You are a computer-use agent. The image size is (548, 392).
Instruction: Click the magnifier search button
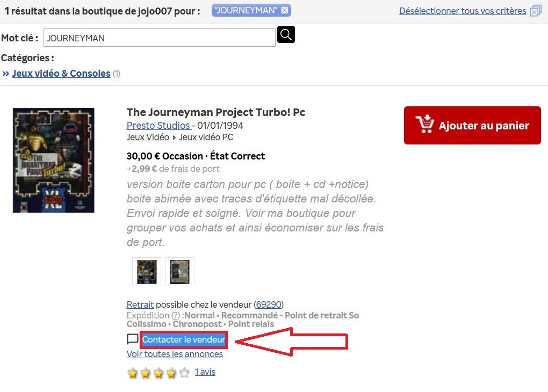pyautogui.click(x=286, y=34)
